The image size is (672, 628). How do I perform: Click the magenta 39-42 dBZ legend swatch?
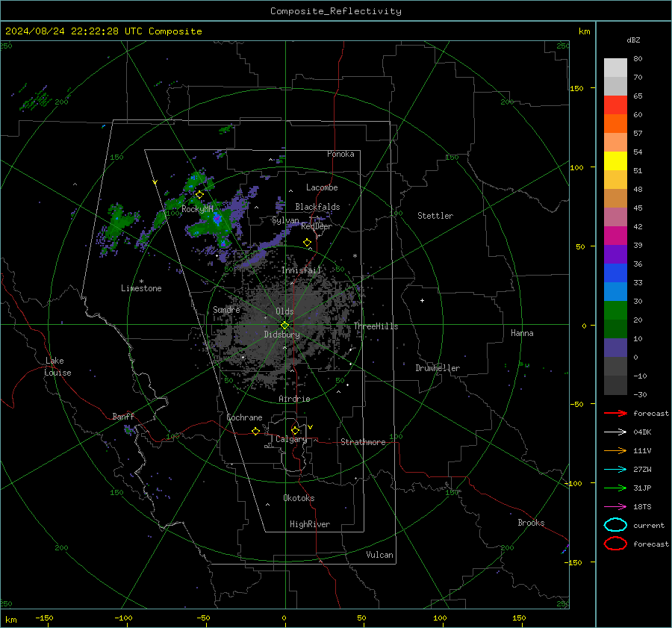pos(615,236)
